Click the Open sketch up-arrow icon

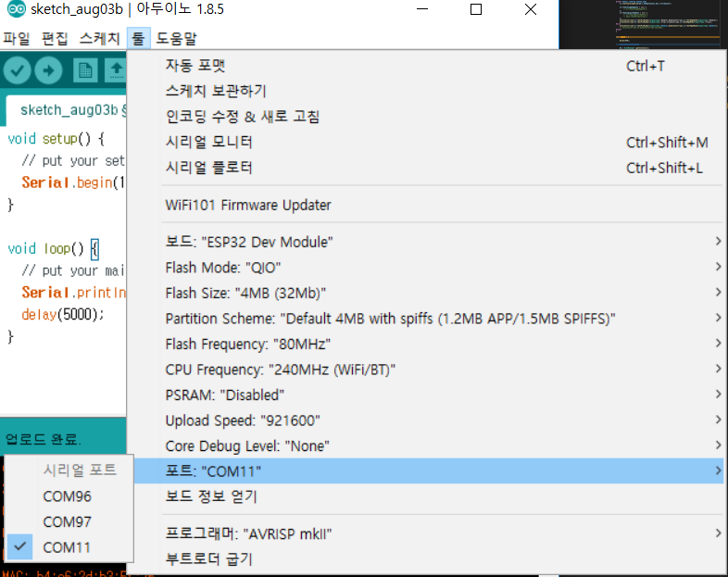[x=116, y=70]
